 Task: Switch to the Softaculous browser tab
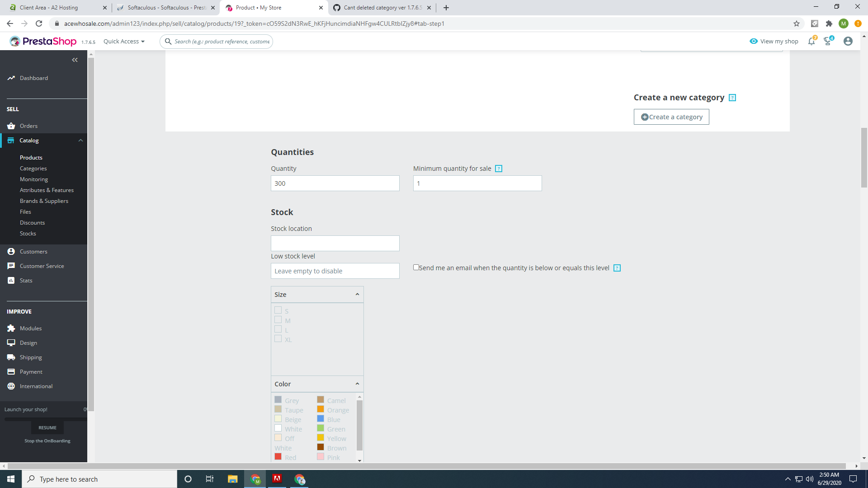(x=165, y=8)
